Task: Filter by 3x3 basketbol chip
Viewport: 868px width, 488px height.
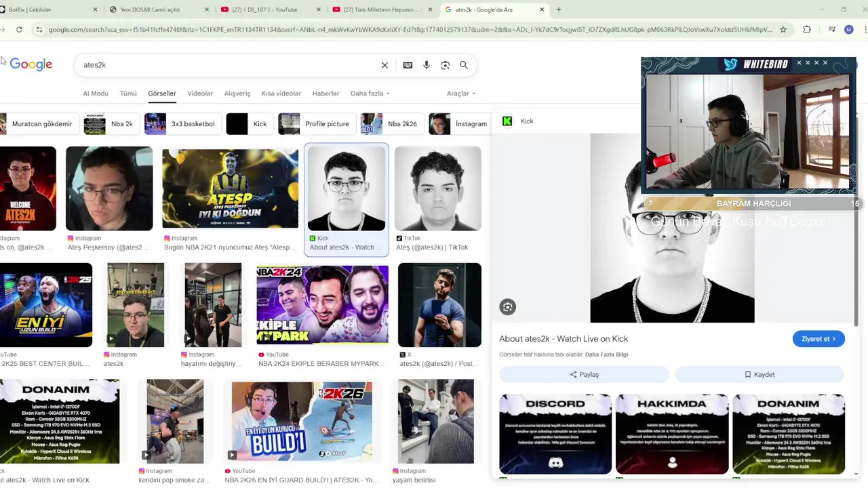Action: coord(181,124)
